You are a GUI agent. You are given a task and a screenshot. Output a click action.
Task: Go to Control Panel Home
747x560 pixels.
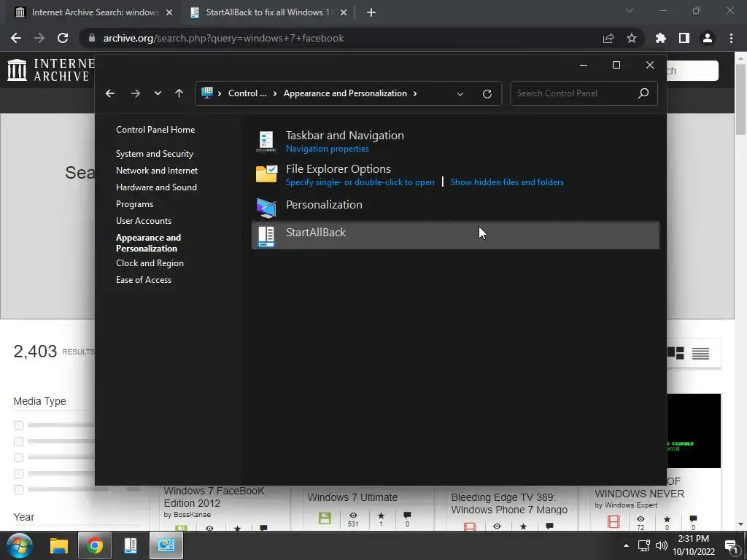click(x=155, y=130)
